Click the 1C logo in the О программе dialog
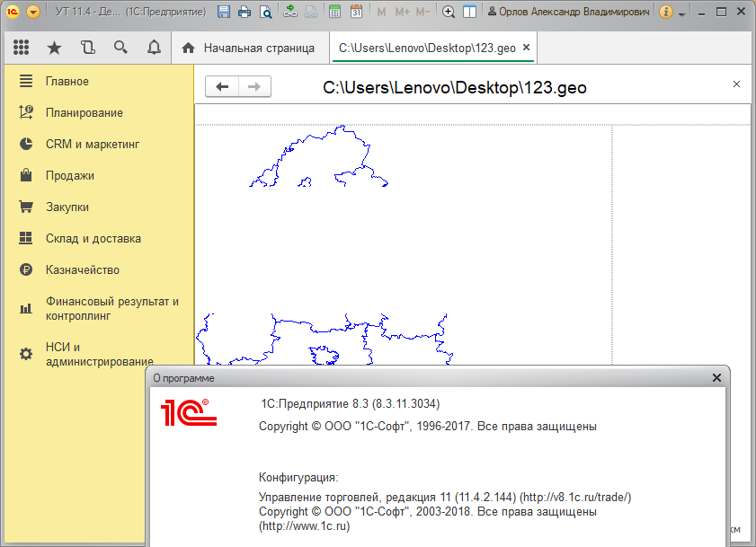756x547 pixels. 189,412
